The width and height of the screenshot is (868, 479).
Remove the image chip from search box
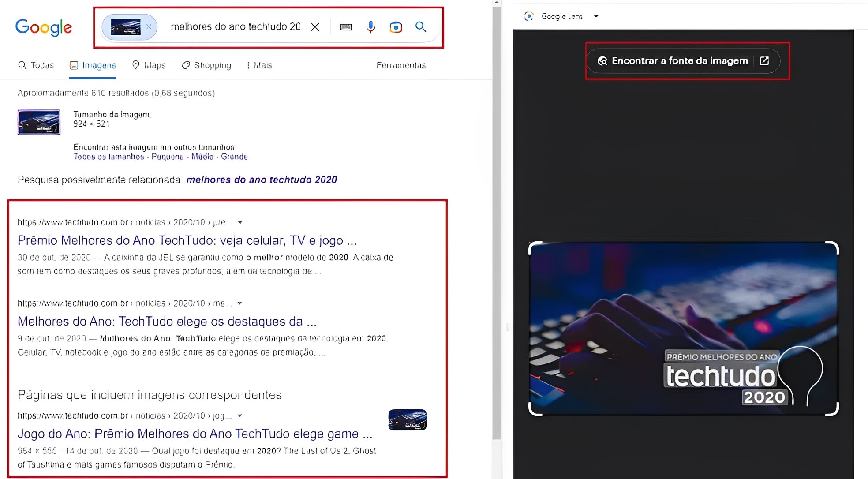tap(149, 27)
